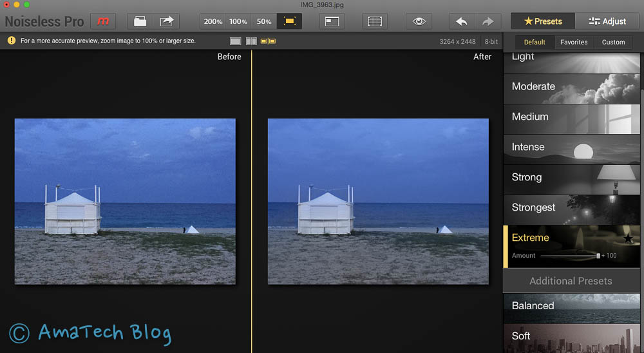The height and width of the screenshot is (353, 644).
Task: Set zoom level to 50%
Action: pyautogui.click(x=264, y=21)
